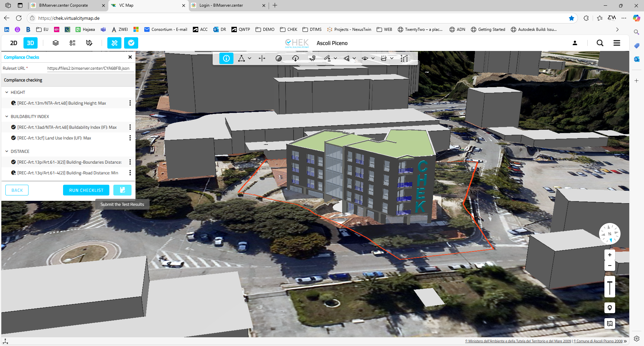This screenshot has height=346, width=644.
Task: Zoom in with the plus button
Action: pyautogui.click(x=609, y=255)
